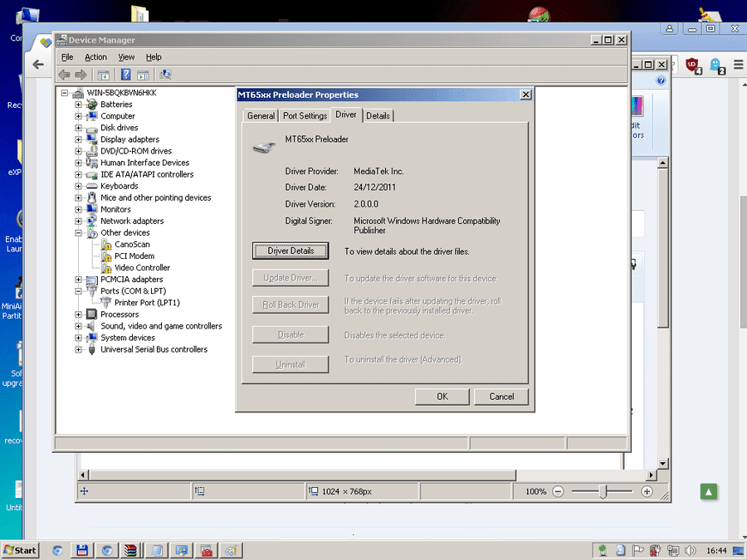
Task: Click the blue Help toolbar icon
Action: coord(125,75)
